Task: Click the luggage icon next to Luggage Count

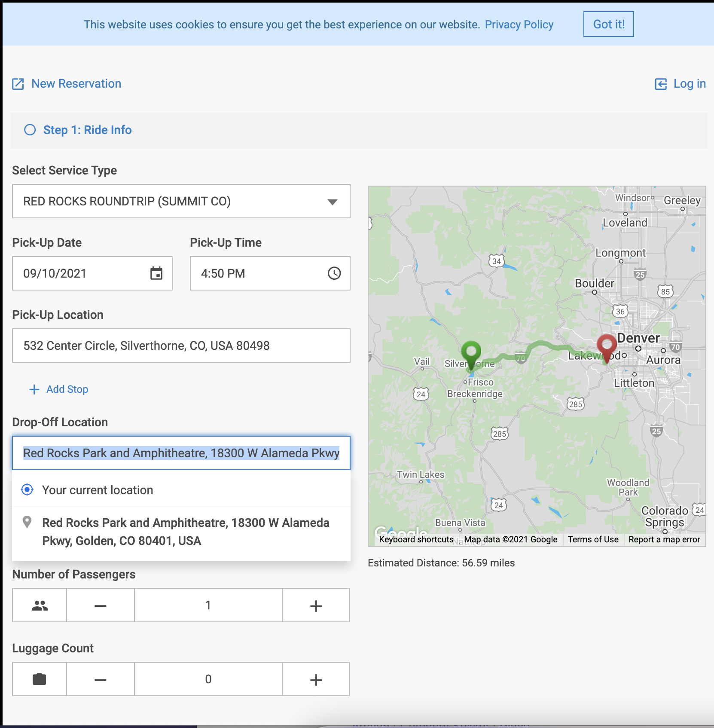Action: [39, 679]
